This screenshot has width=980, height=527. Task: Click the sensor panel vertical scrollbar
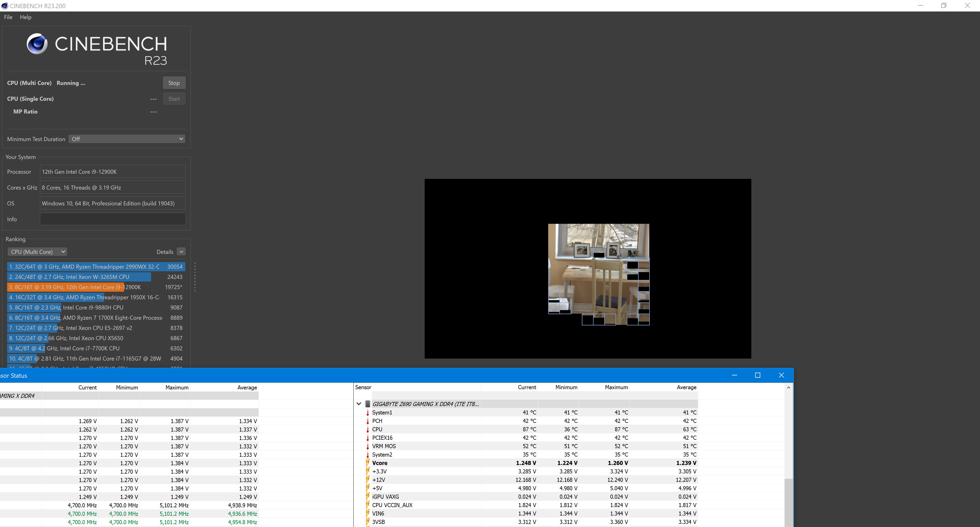pyautogui.click(x=788, y=502)
